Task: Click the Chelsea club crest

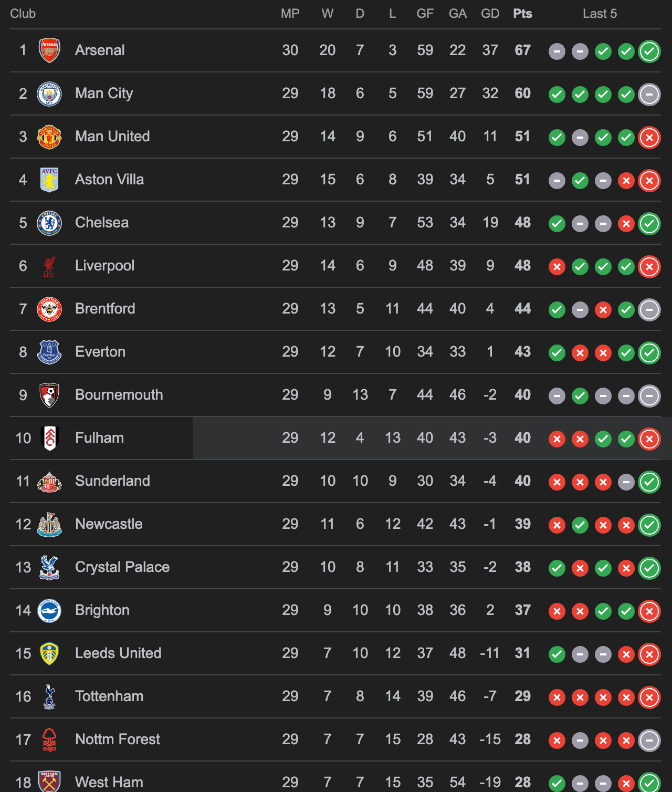Action: [50, 223]
